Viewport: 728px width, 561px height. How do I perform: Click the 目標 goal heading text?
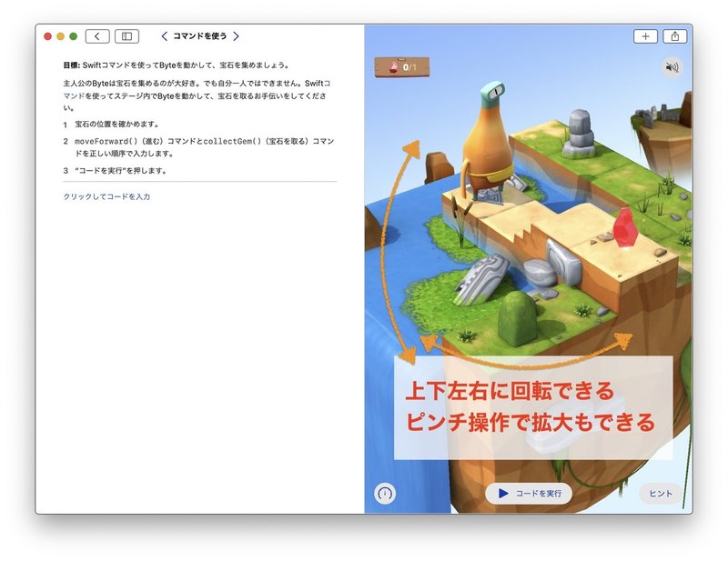72,65
